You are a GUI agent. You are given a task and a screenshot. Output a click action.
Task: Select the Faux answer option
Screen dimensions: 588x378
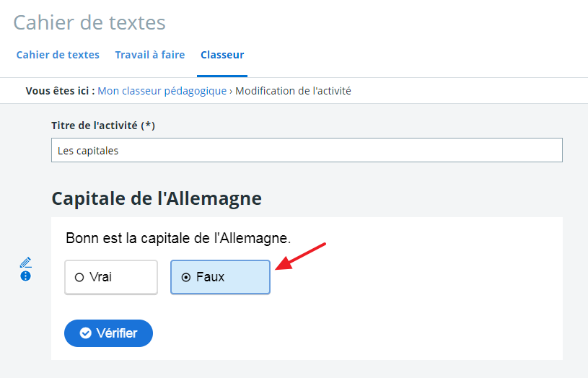point(220,277)
